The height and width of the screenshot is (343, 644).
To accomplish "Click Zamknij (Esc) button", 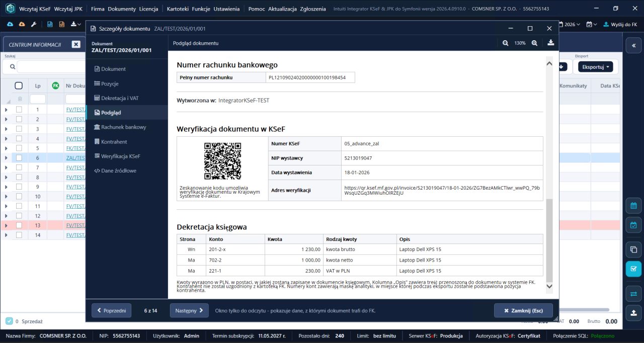I will [x=524, y=310].
